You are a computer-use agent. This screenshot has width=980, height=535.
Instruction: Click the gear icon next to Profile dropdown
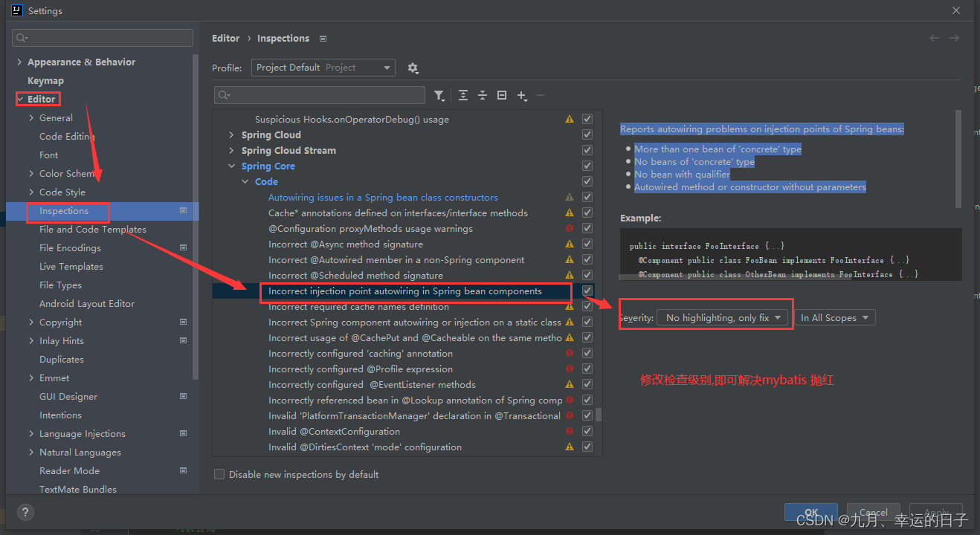(413, 68)
